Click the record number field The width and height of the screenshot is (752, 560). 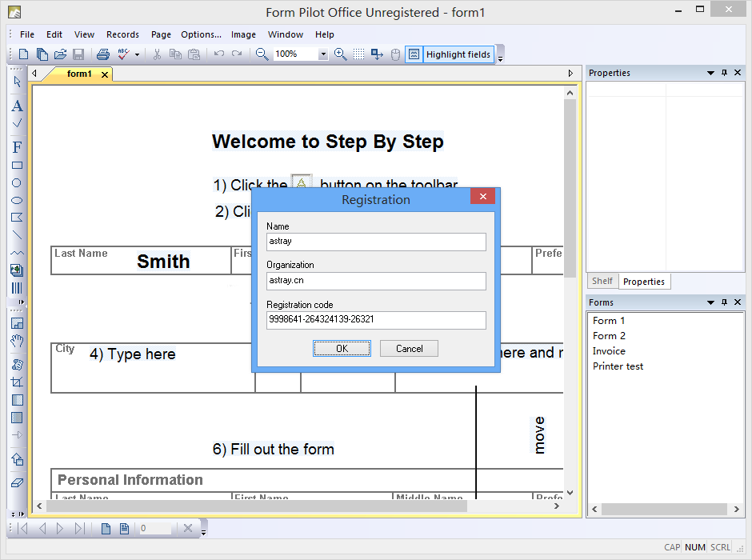[x=154, y=528]
